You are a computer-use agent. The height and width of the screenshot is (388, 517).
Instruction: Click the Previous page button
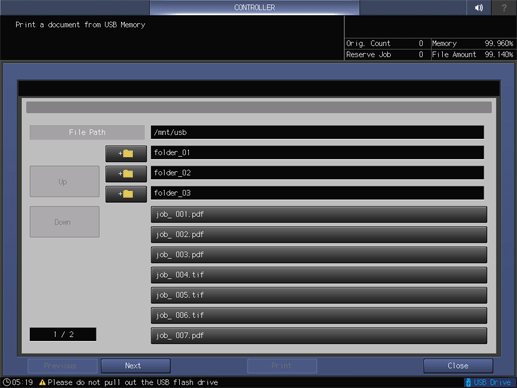coord(63,366)
